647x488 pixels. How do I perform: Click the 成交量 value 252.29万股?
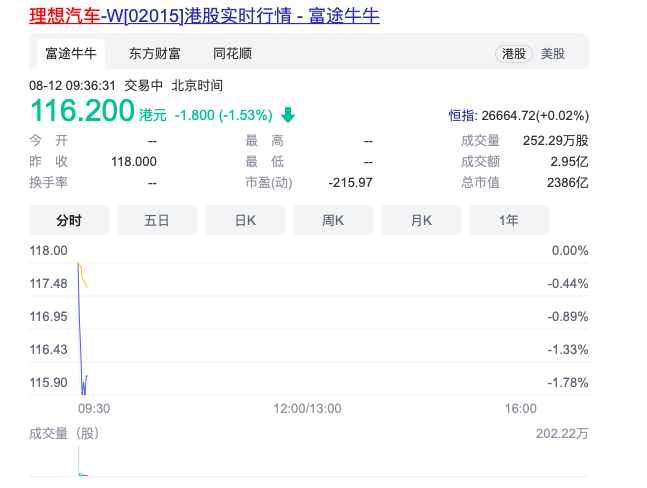(x=555, y=141)
